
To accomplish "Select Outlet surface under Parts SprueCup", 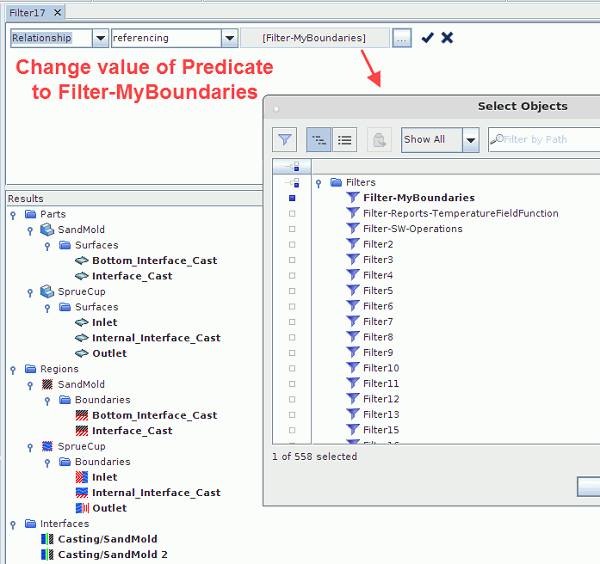I will tap(109, 353).
